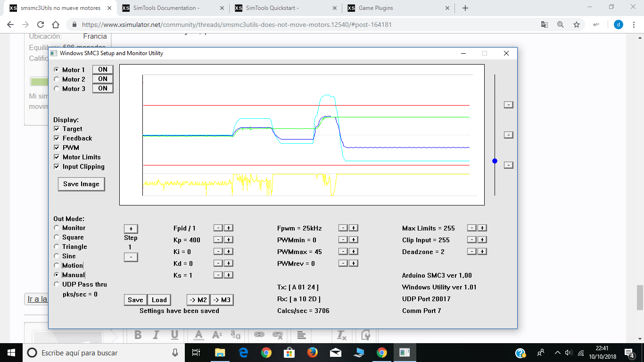Uncheck the Feedback display checkbox
Viewport: 644px width, 362px height.
[57, 138]
